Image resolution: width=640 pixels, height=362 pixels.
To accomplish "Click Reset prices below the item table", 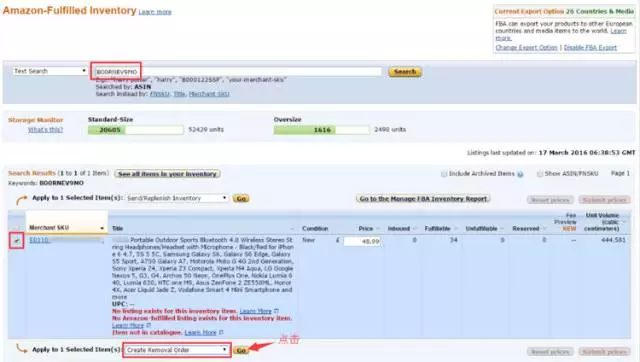I will pyautogui.click(x=550, y=351).
